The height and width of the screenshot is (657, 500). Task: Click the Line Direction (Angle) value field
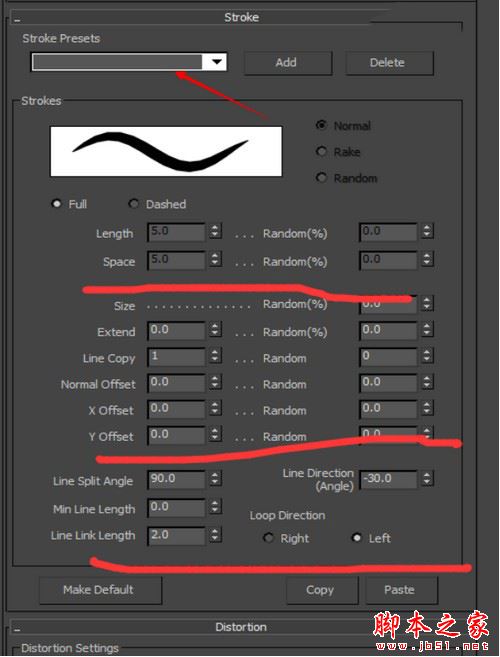tap(389, 479)
